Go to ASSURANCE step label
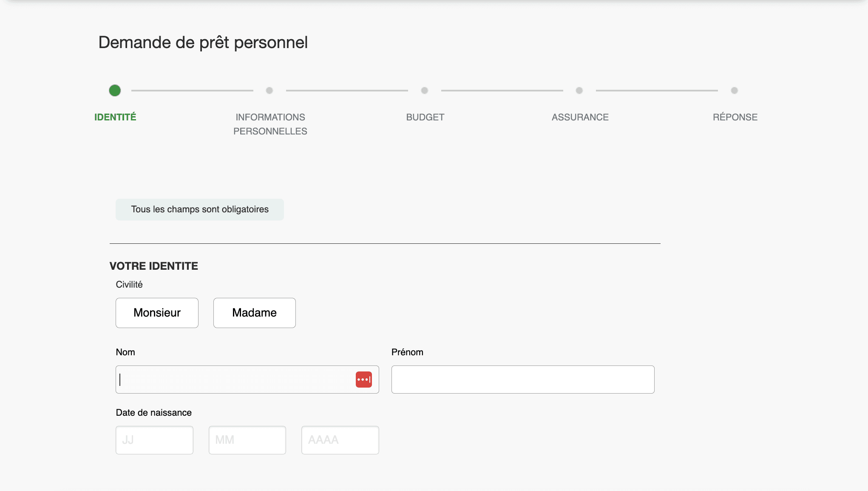Screen dimensions: 868x491 pyautogui.click(x=580, y=117)
